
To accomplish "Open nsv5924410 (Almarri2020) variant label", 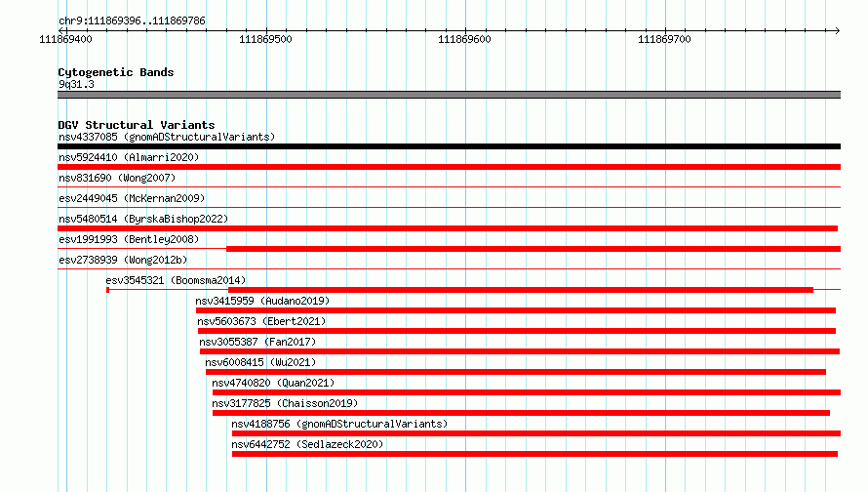I will 129,157.
